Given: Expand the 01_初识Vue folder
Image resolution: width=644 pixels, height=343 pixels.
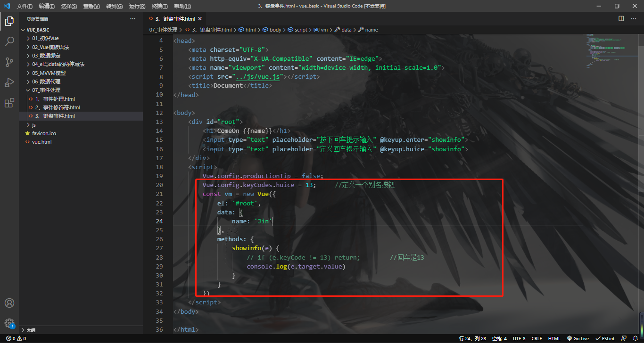Looking at the screenshot, I should coord(81,38).
